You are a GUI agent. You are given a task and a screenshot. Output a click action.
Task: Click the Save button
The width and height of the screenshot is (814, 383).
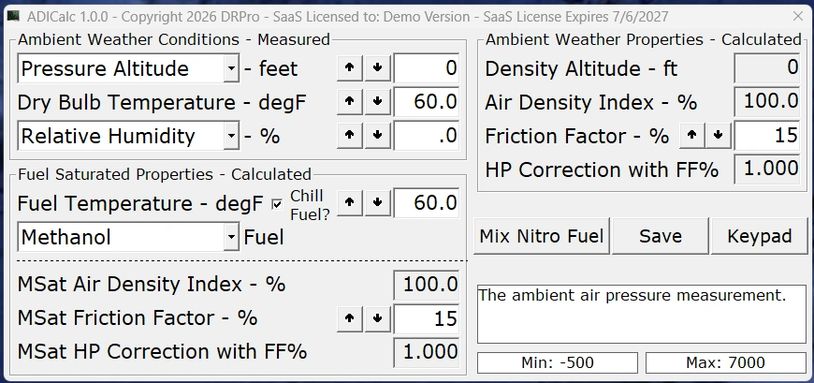(660, 236)
